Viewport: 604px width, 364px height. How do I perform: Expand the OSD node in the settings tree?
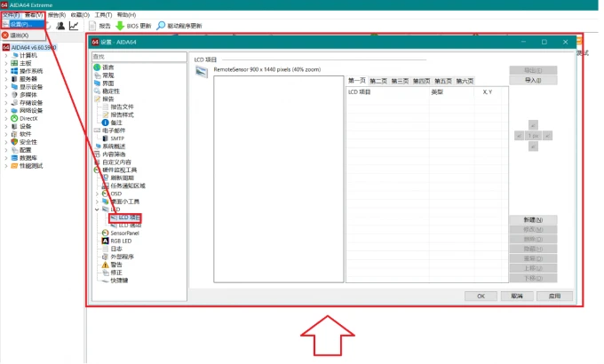coord(97,194)
